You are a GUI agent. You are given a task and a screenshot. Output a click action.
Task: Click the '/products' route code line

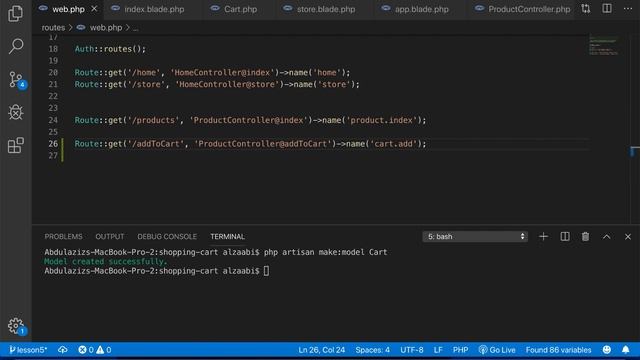[x=250, y=120]
